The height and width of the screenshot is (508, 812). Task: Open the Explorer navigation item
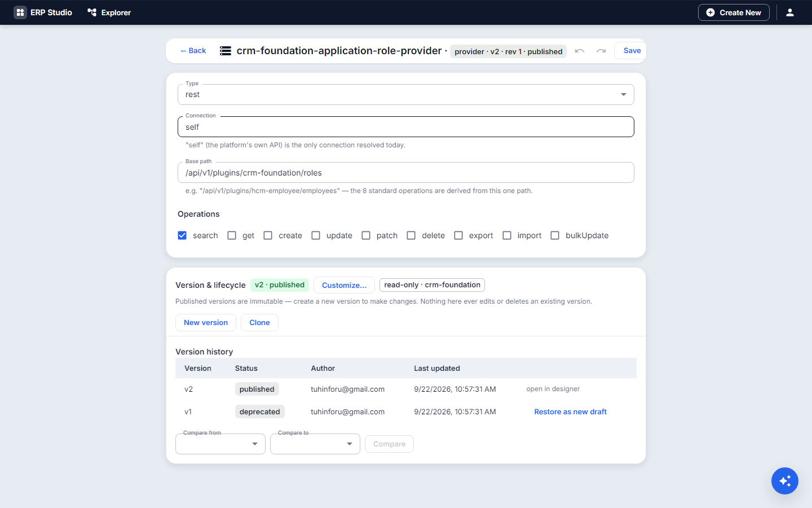coord(109,12)
